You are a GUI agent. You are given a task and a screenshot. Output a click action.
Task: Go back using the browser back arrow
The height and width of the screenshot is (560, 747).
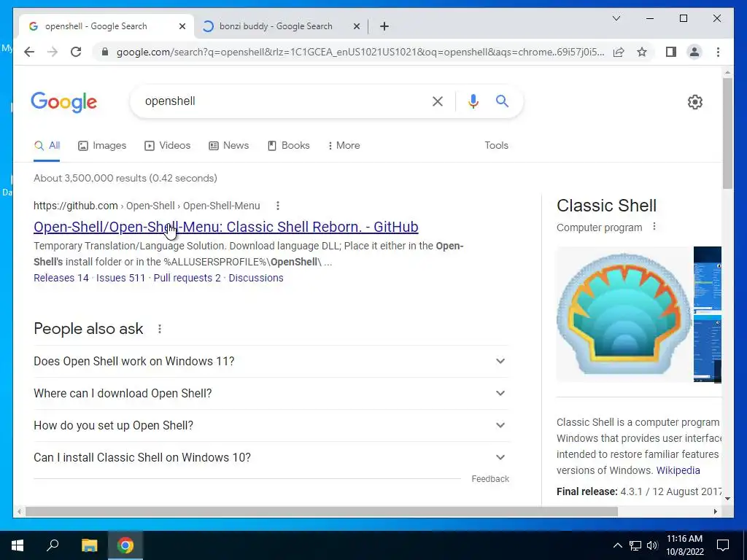[x=29, y=52]
